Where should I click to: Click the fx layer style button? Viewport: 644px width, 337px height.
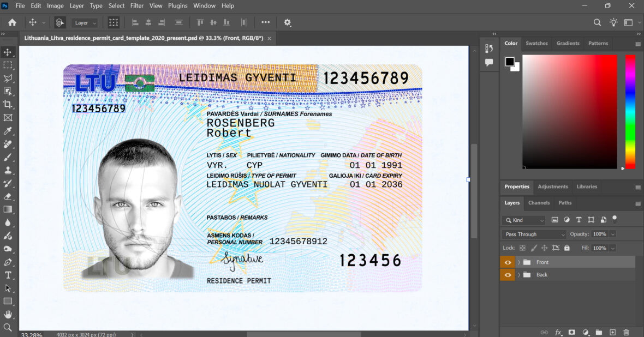pos(558,332)
